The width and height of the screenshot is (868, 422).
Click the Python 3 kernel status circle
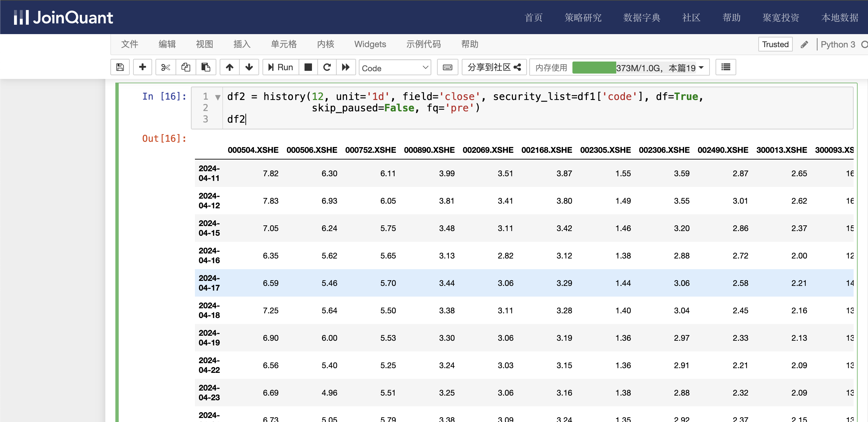(x=864, y=44)
